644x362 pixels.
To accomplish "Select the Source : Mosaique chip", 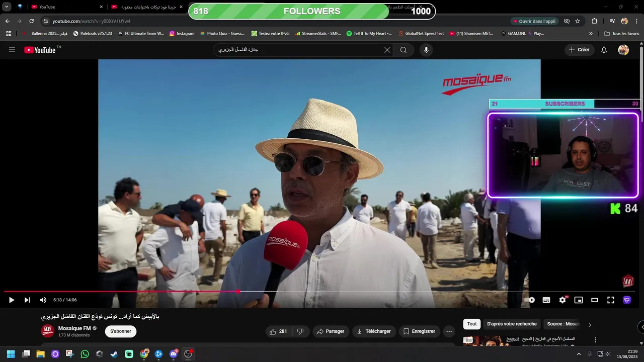I will (x=563, y=324).
